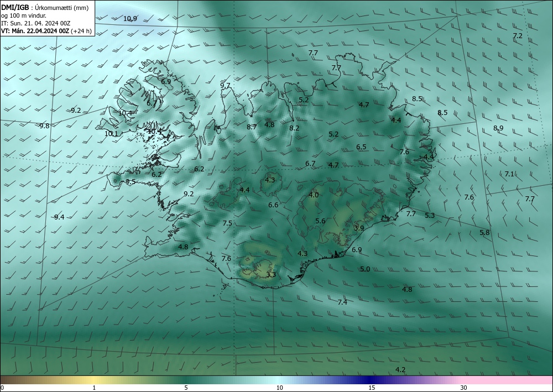Click the color scale label 30
The width and height of the screenshot is (553, 392).
[x=464, y=388]
